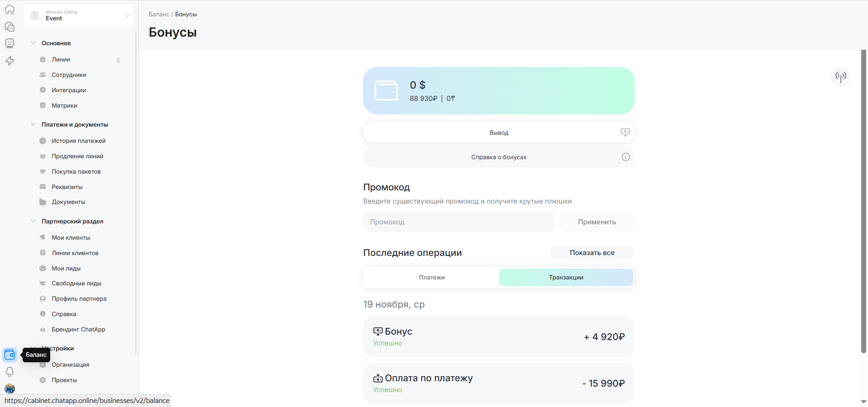Image resolution: width=868 pixels, height=407 pixels.
Task: Open the Moscow Calling Event account dropdown
Action: [79, 16]
